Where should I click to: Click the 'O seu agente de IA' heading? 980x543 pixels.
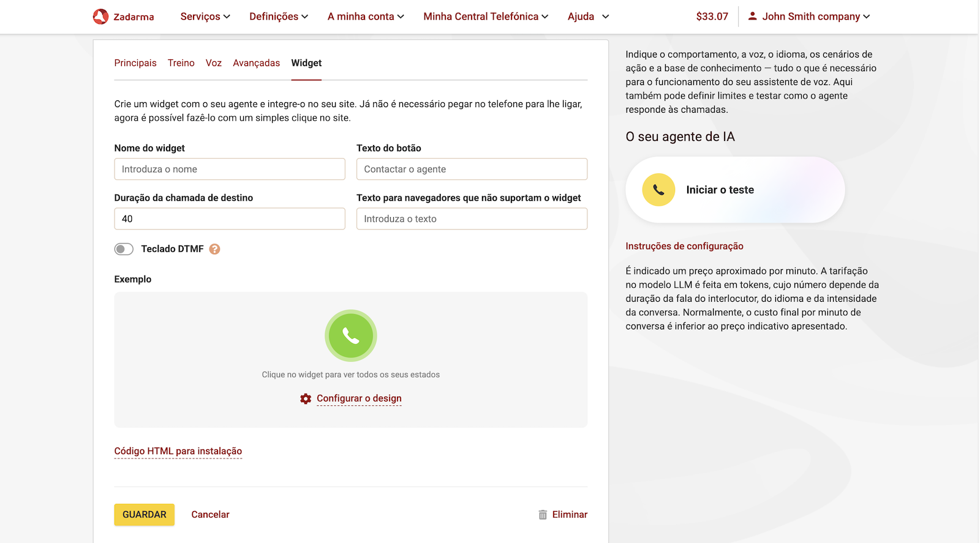coord(680,137)
